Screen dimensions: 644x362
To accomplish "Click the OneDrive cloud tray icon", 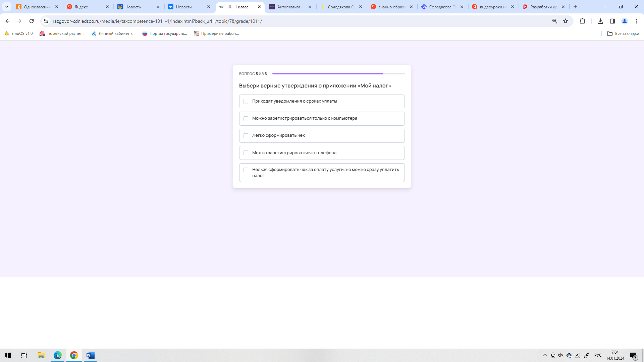I will click(x=569, y=355).
